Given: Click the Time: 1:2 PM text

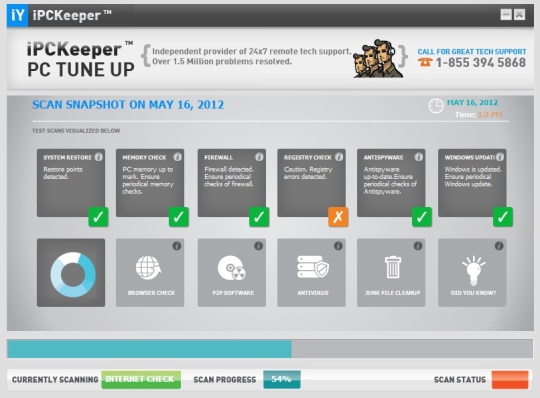Looking at the screenshot, I should 479,115.
